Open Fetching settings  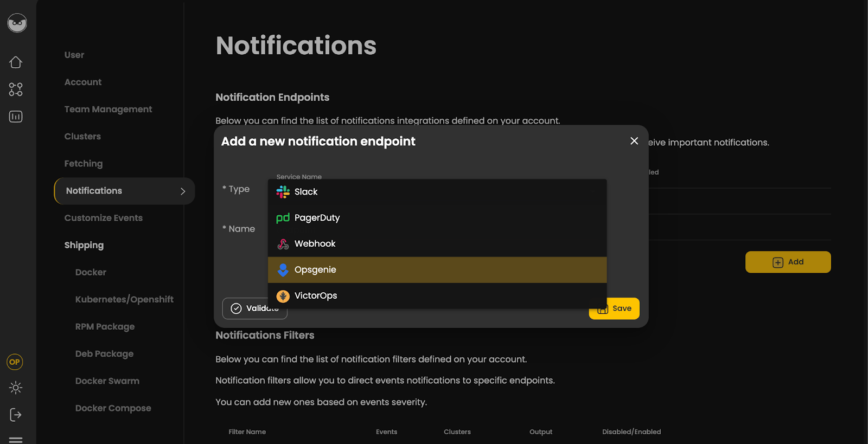[x=84, y=164]
